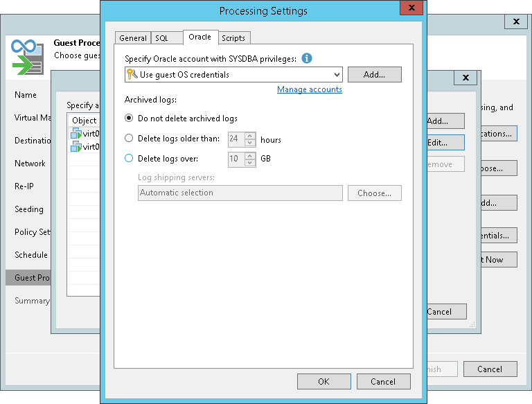
Task: Switch to the Scripts tab
Action: click(x=233, y=38)
